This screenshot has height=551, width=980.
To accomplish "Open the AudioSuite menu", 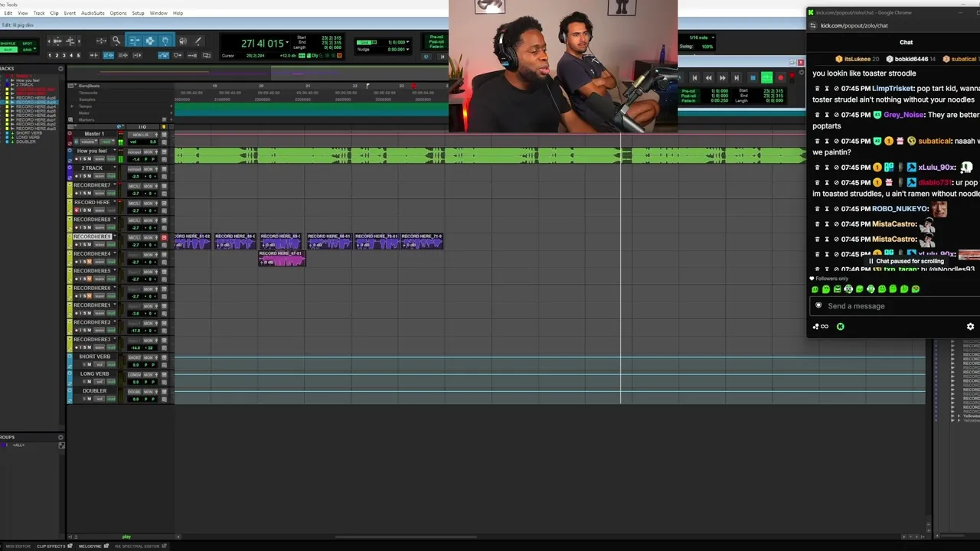I will (93, 13).
